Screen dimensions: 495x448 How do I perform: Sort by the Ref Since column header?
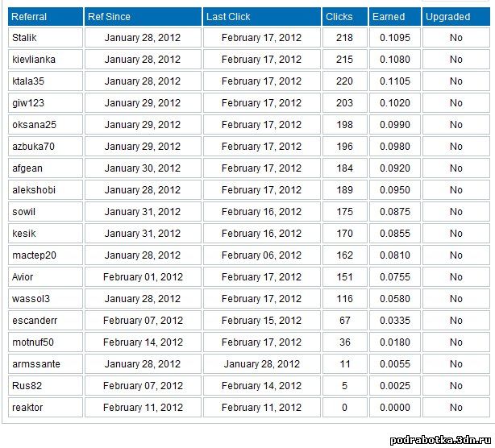tap(109, 17)
